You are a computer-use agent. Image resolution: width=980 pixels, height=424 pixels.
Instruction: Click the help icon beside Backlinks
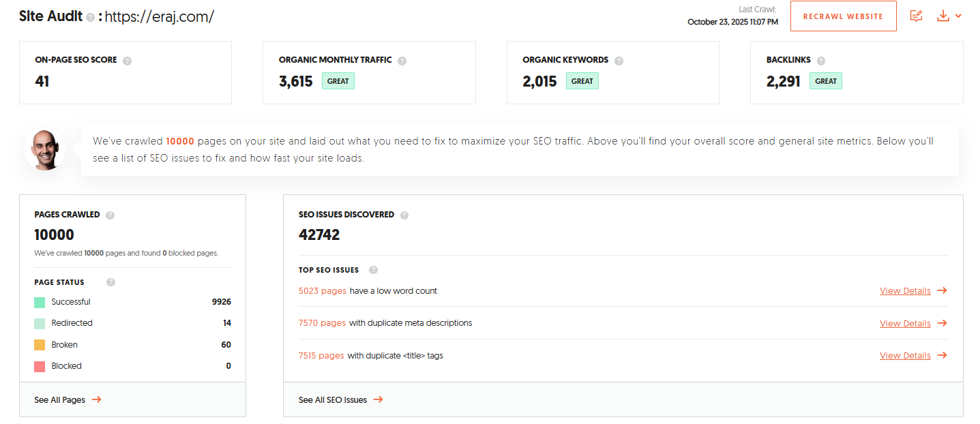821,61
